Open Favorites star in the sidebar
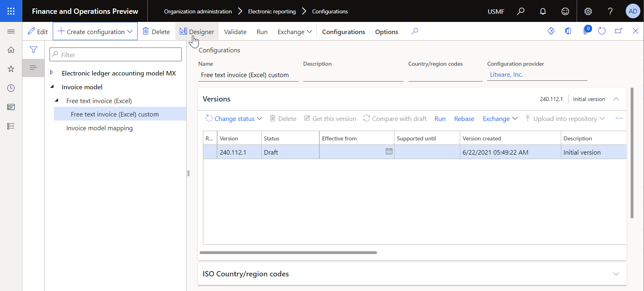 pos(11,69)
